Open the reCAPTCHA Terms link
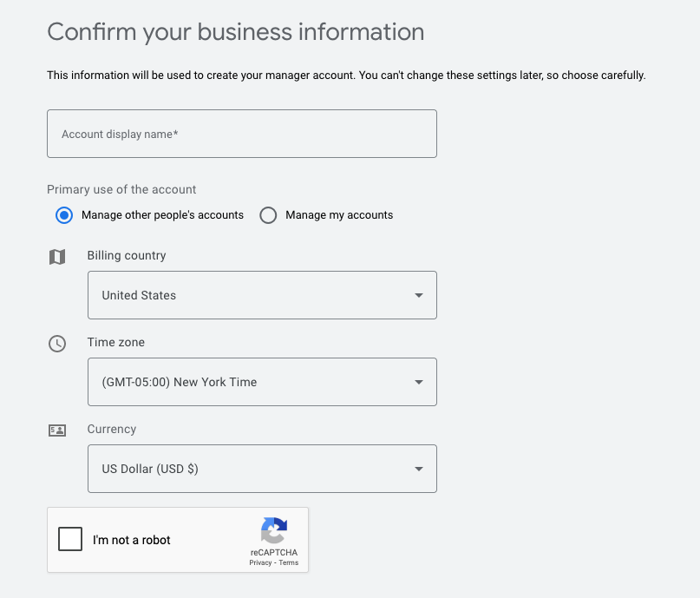Viewport: 700px width, 598px height. pyautogui.click(x=289, y=563)
